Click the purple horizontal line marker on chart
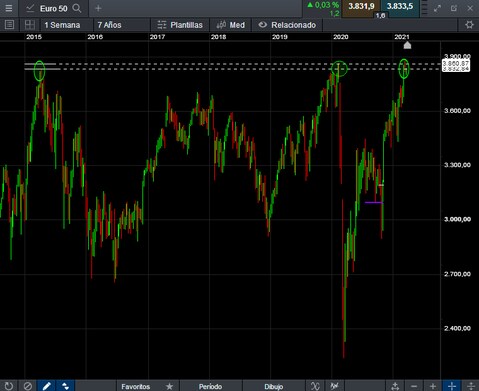479x391 pixels. [x=373, y=202]
